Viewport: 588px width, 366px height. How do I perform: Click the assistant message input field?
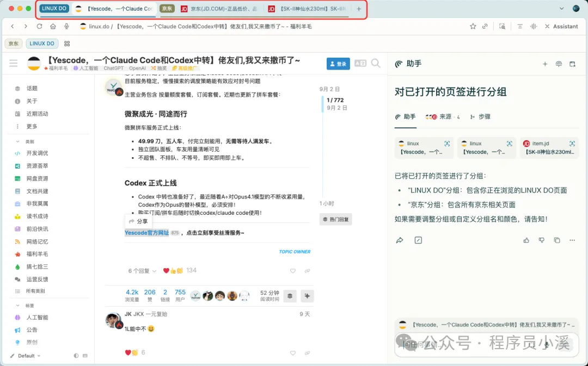point(487,345)
